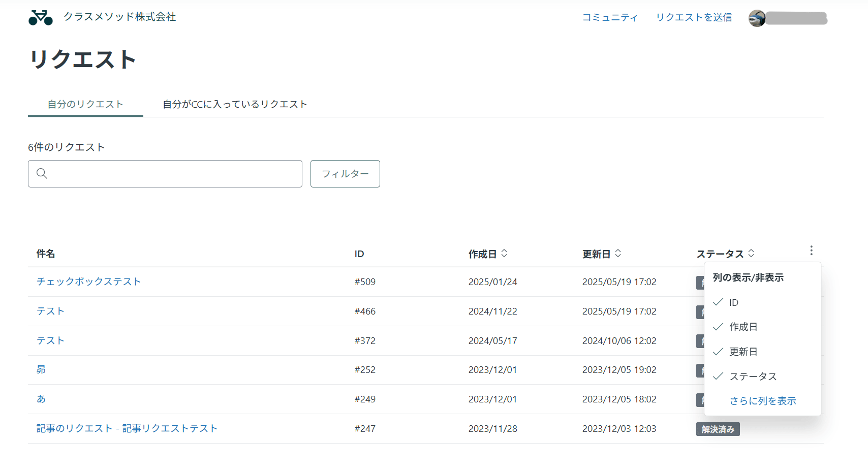Sort requests by 作成日 using its chevron
Viewport: 868px width, 470px height.
[x=504, y=253]
